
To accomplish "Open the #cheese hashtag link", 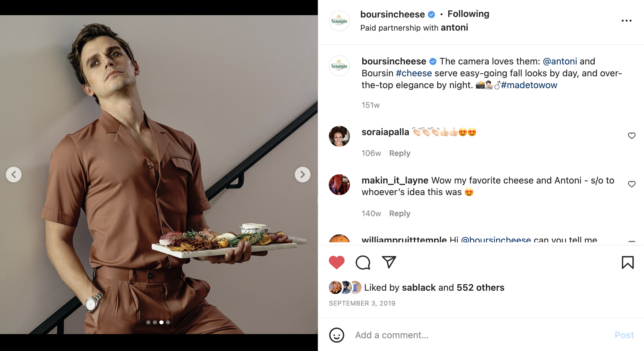I will tap(414, 73).
